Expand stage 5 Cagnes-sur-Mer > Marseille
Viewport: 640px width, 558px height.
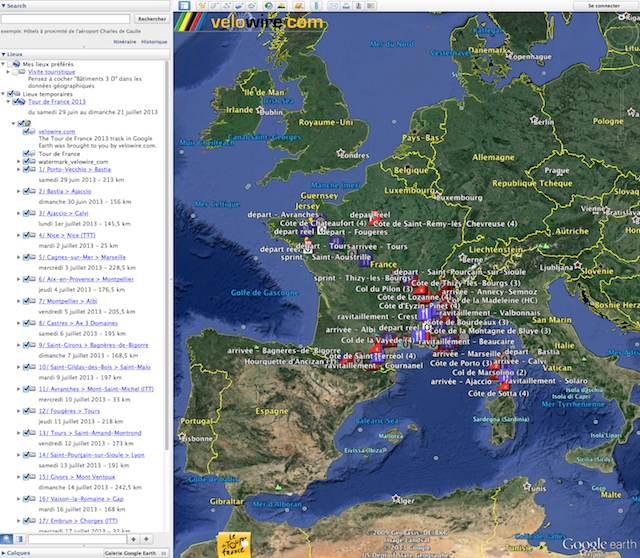pos(18,257)
